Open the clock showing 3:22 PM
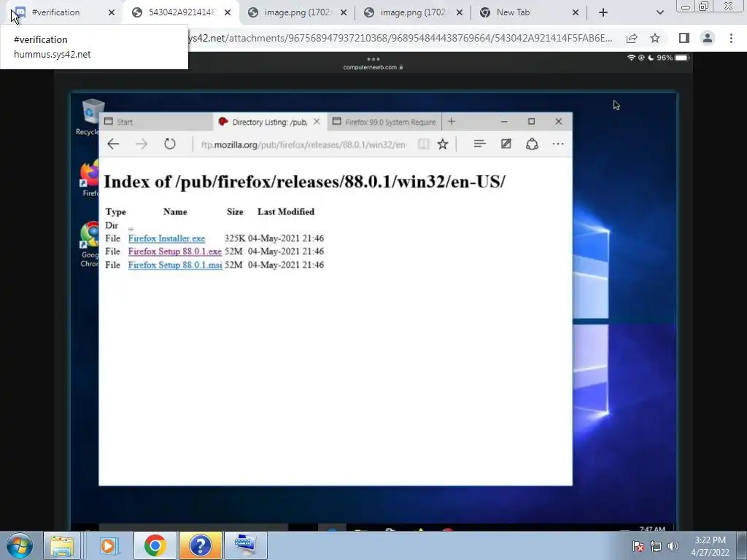Viewport: 747px width, 560px height. pos(710,546)
